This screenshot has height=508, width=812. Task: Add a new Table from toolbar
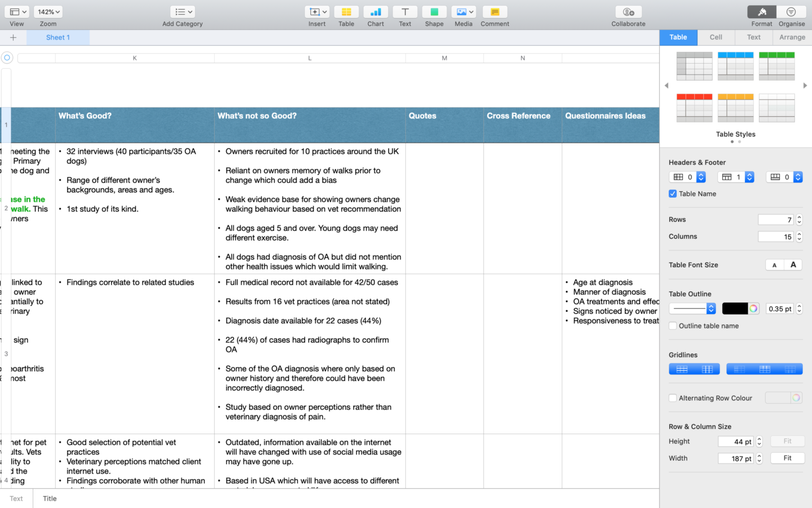(x=346, y=12)
